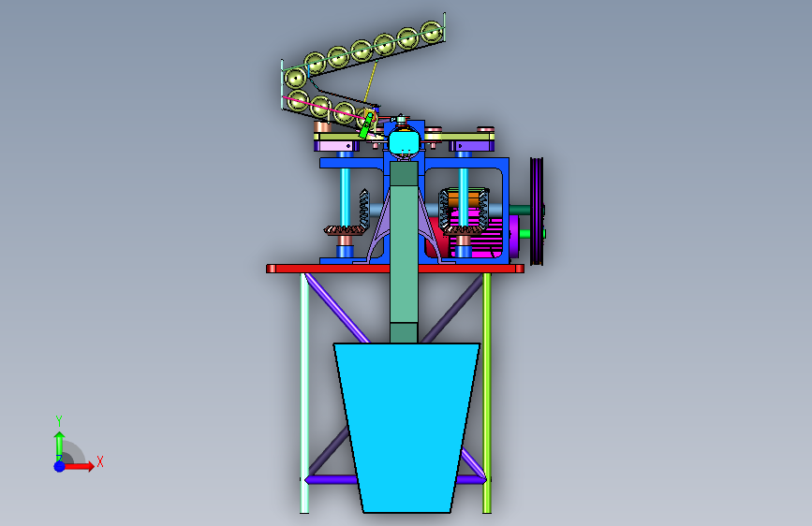
Task: Click the green Y axis arrow of the triad
Action: [59, 445]
